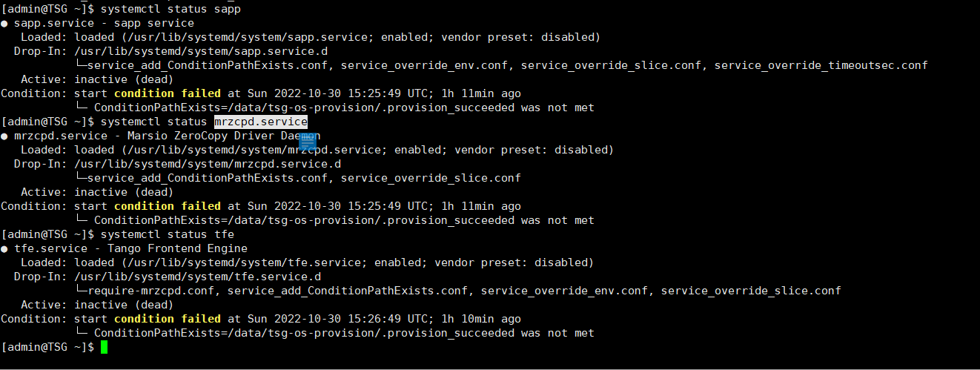Click the status dot before mrzcpd.service heading
The height and width of the screenshot is (370, 980).
[5, 136]
